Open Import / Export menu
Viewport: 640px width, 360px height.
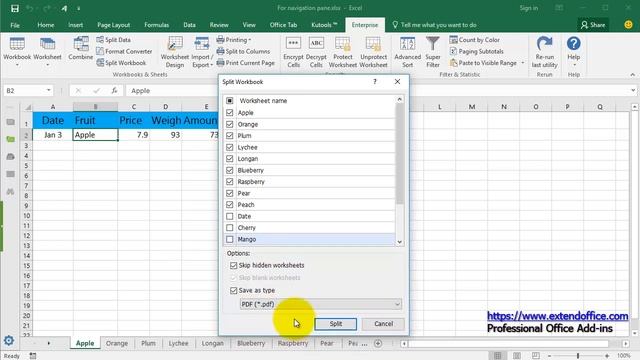click(x=202, y=52)
